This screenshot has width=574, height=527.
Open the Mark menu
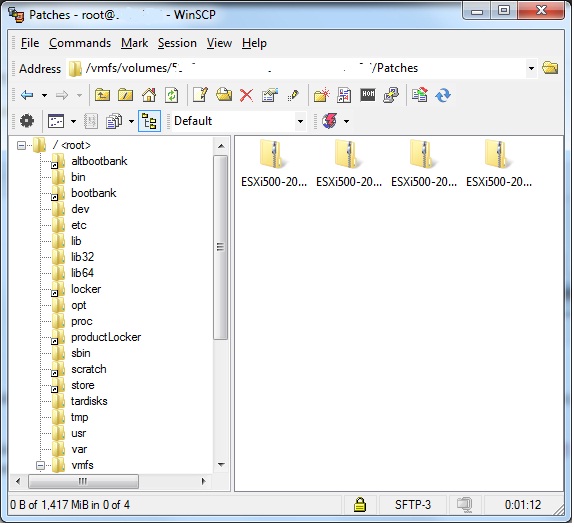[x=134, y=43]
